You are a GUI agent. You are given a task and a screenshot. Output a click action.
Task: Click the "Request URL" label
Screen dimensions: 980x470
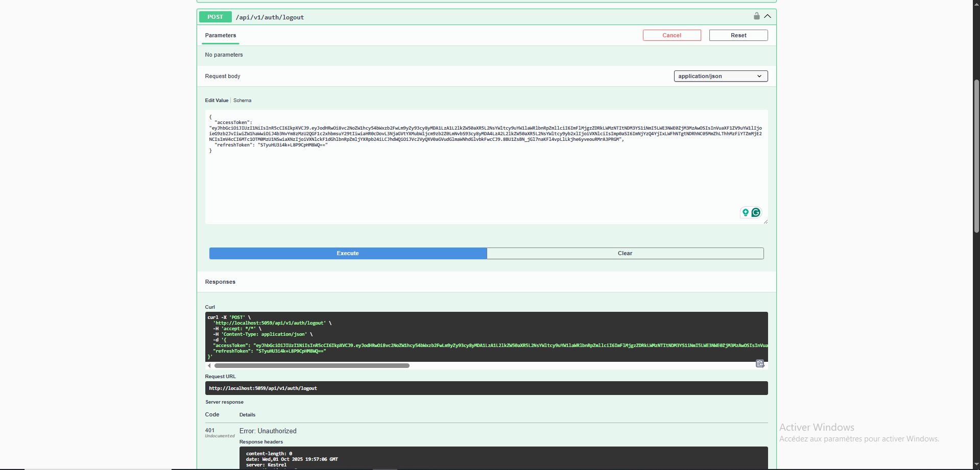pyautogui.click(x=221, y=377)
